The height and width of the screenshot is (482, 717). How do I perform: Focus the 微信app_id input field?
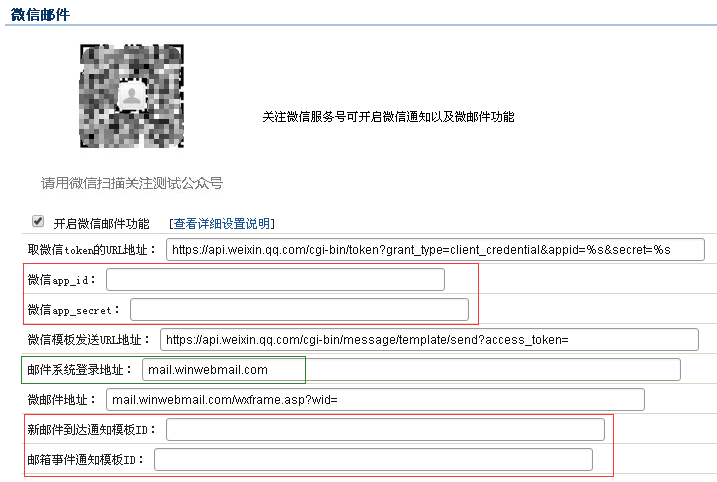coord(275,279)
